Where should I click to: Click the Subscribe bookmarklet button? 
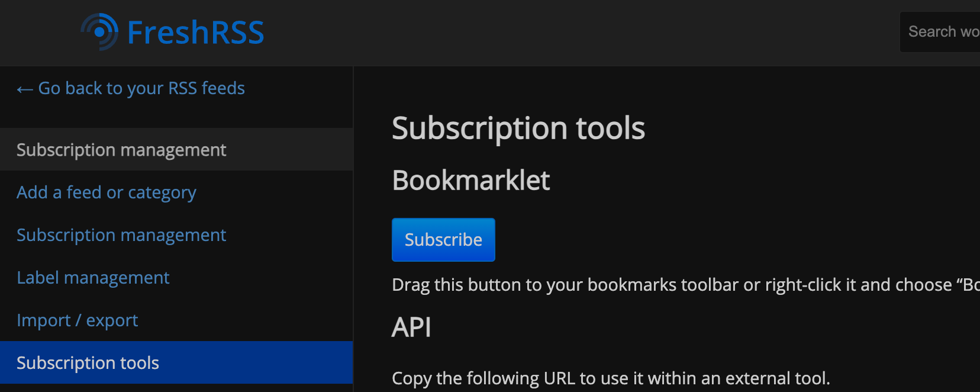pyautogui.click(x=443, y=240)
